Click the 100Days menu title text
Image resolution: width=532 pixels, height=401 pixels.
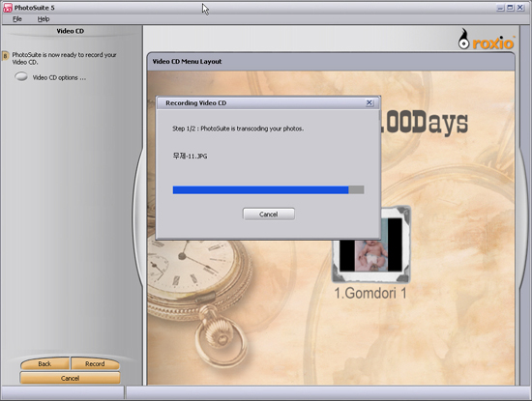[x=424, y=122]
